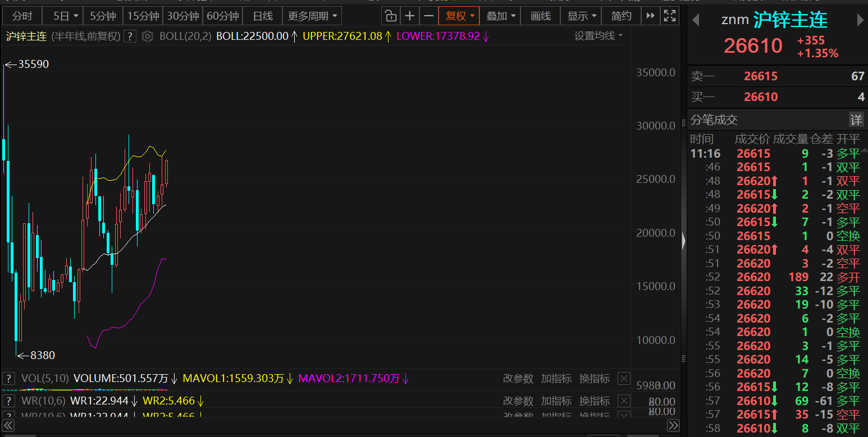
Task: Click the 画线 draw line button
Action: [x=541, y=16]
